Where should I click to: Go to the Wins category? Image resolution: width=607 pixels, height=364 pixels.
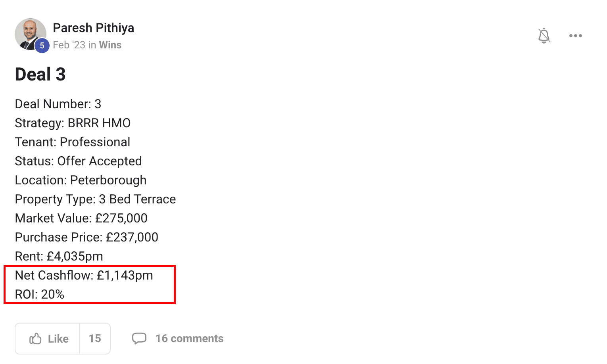pyautogui.click(x=110, y=45)
